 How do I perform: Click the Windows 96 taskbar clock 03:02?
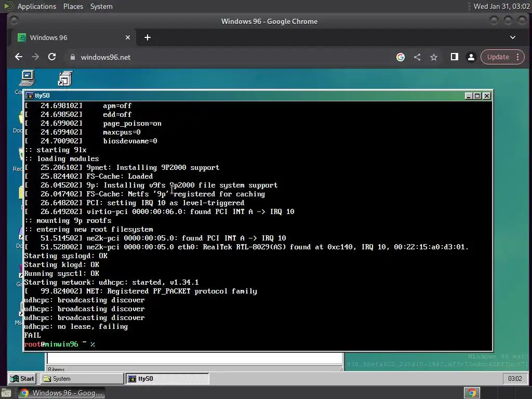click(515, 379)
